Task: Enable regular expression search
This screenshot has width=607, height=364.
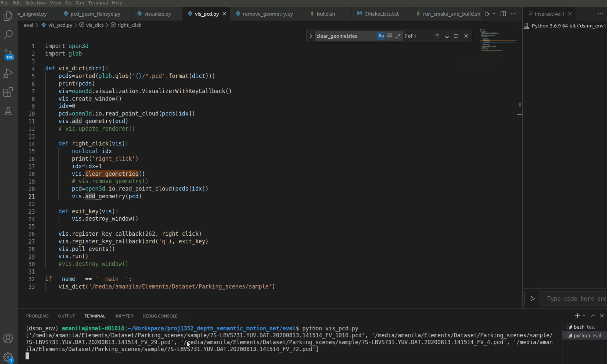Action: pyautogui.click(x=398, y=36)
